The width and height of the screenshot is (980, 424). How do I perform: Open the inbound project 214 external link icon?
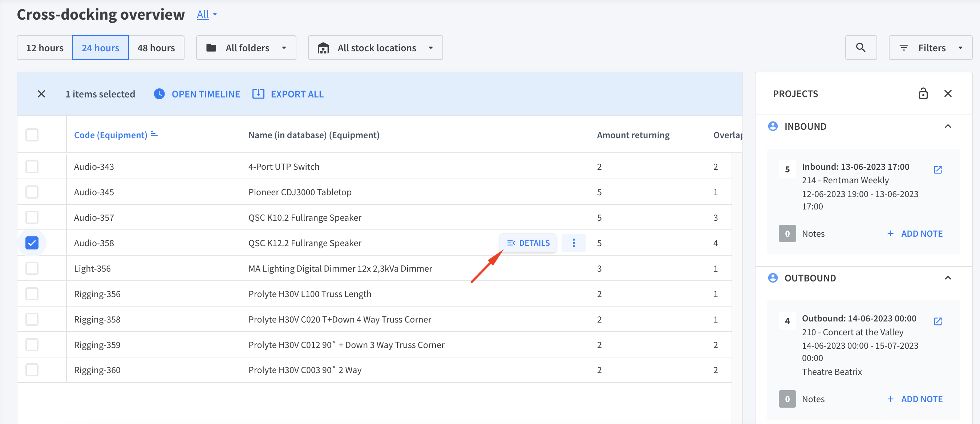pos(938,169)
